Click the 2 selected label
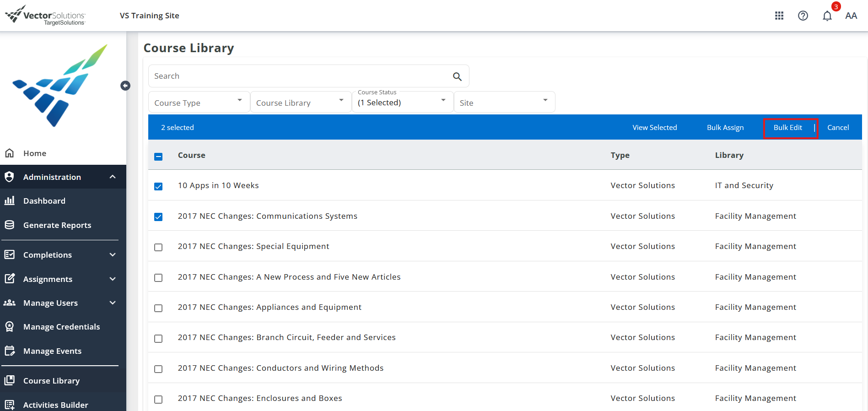The height and width of the screenshot is (411, 868). (177, 127)
